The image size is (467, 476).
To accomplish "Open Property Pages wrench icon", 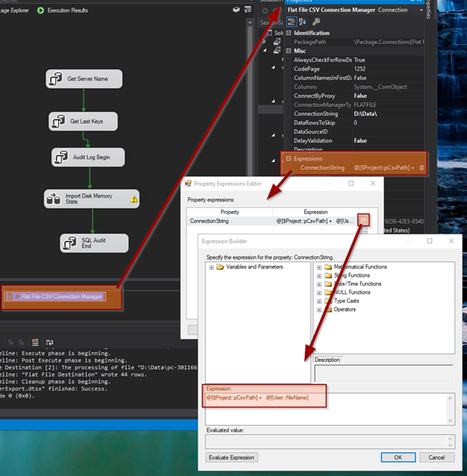I will (316, 22).
